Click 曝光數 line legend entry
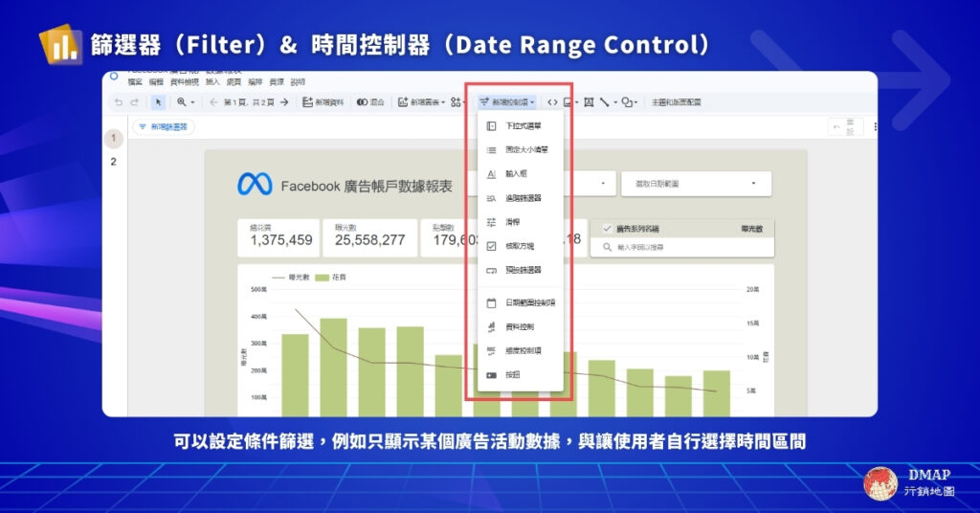Viewport: 980px width, 513px height. pyautogui.click(x=291, y=278)
